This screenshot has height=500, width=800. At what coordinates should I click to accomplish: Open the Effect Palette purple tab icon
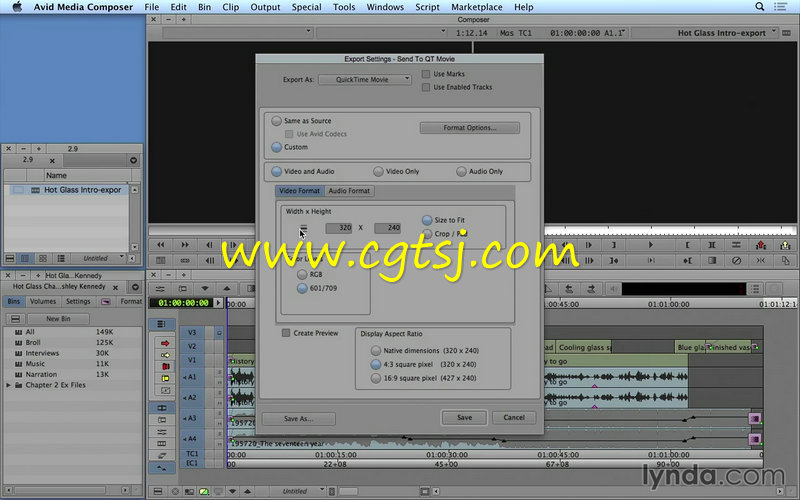[106, 302]
